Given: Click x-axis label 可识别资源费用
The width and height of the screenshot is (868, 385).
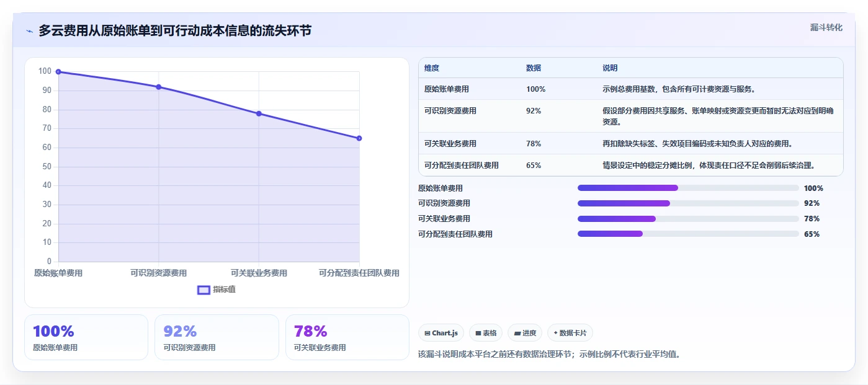Looking at the screenshot, I should pyautogui.click(x=159, y=273).
